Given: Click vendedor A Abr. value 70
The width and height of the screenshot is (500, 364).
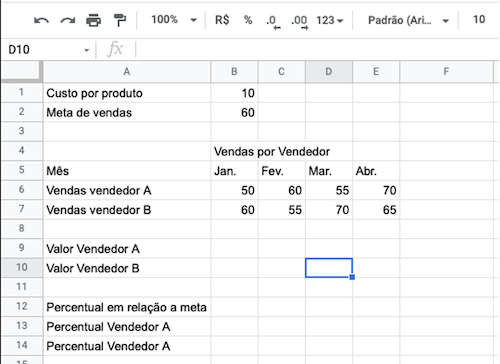Looking at the screenshot, I should (x=376, y=190).
